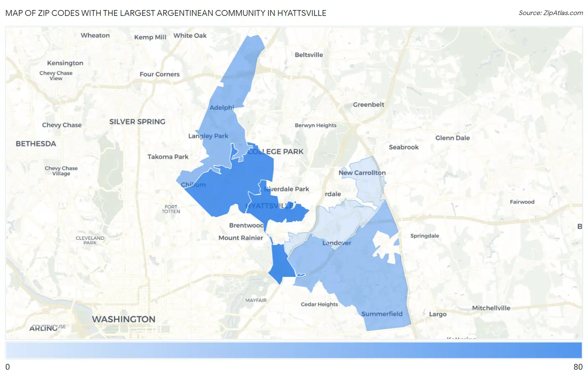Click the Glenn Dale label
The width and height of the screenshot is (588, 376).
[x=453, y=138]
